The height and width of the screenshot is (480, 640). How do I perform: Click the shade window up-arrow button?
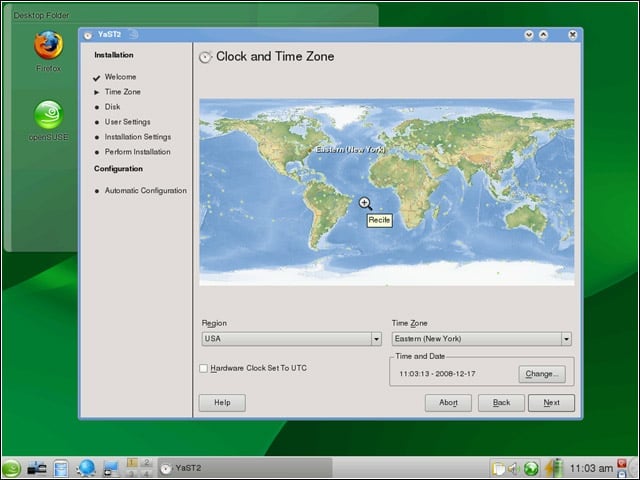pyautogui.click(x=543, y=35)
